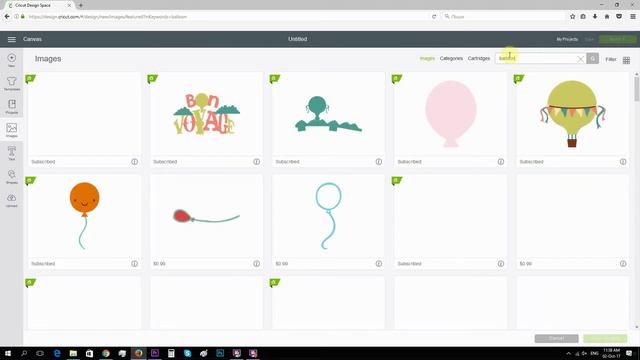Viewport: 640px width, 360px height.
Task: Select the Text tool in sidebar
Action: click(11, 153)
